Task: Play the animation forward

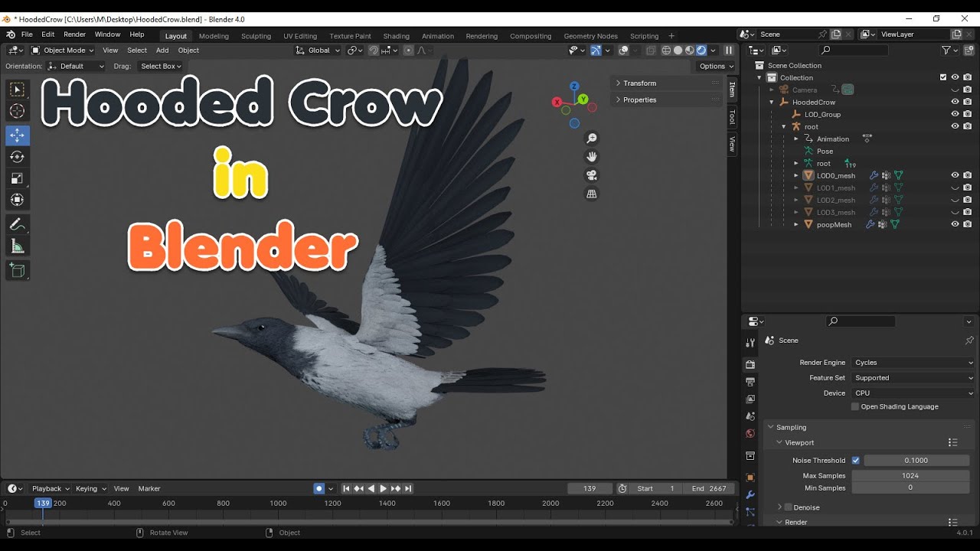Action: (x=383, y=488)
